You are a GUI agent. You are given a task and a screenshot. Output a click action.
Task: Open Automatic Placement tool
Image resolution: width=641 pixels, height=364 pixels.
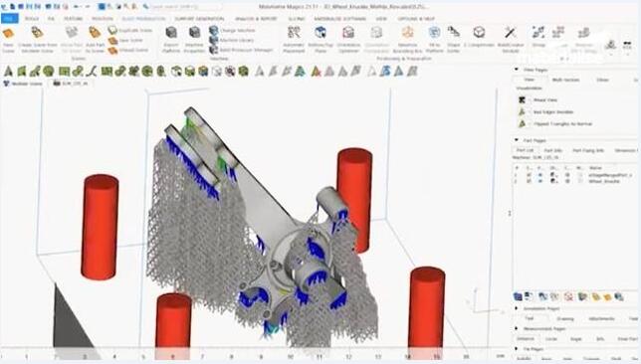294,33
